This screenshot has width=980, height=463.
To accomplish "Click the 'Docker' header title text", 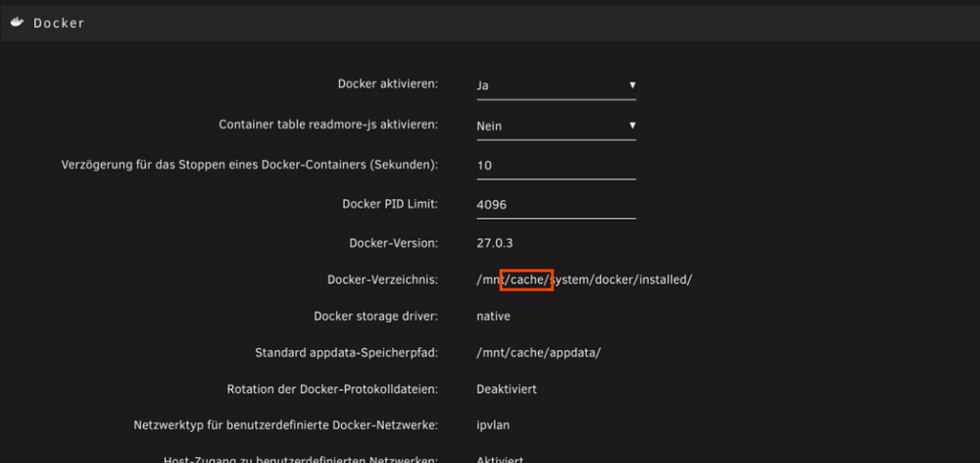I will [x=59, y=24].
